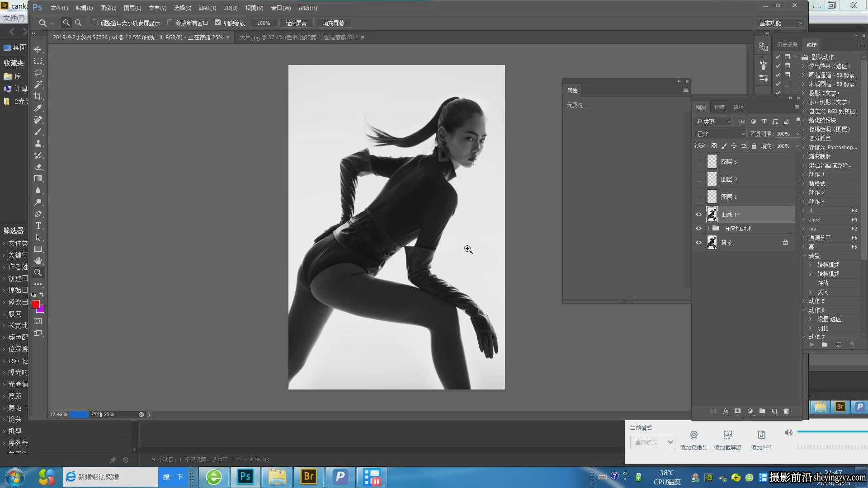This screenshot has height=488, width=868.
Task: Select the Dodge tool
Action: (x=38, y=202)
